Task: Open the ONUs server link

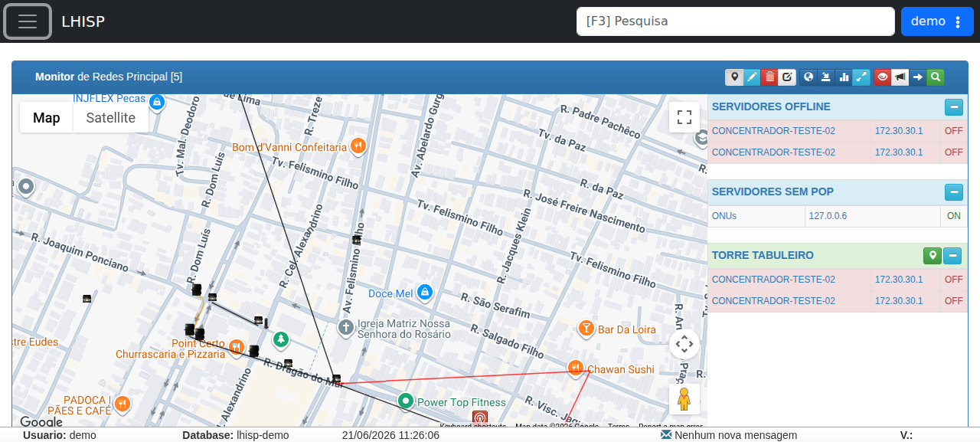Action: (724, 216)
